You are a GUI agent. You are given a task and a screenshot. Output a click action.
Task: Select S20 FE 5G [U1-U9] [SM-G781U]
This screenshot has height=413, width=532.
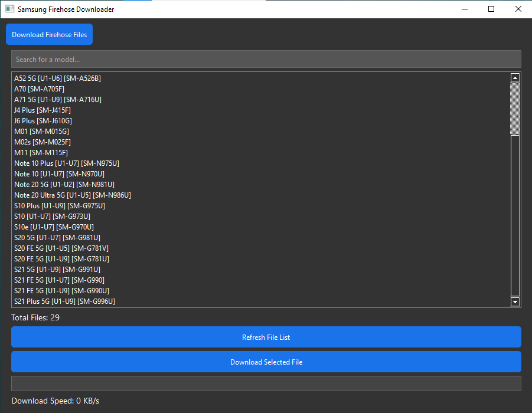(x=261, y=259)
